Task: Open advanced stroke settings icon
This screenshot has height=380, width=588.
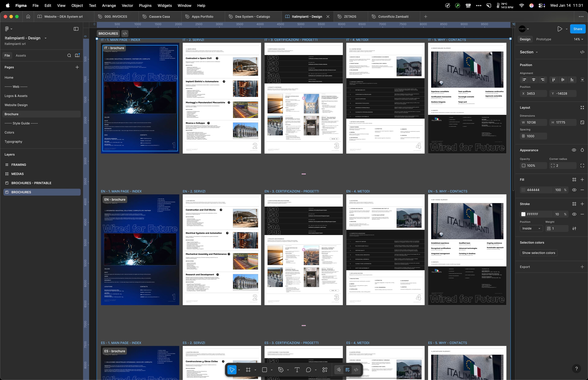Action: [574, 228]
